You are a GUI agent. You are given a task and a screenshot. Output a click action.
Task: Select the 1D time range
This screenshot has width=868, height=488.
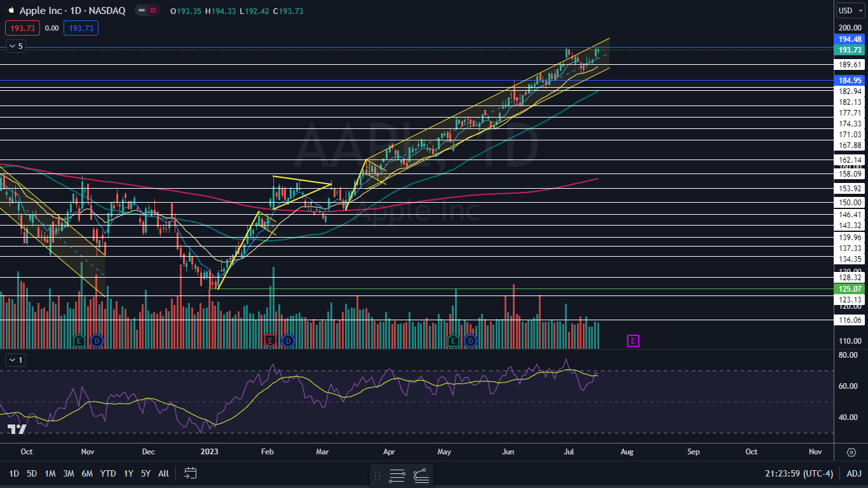tap(13, 473)
